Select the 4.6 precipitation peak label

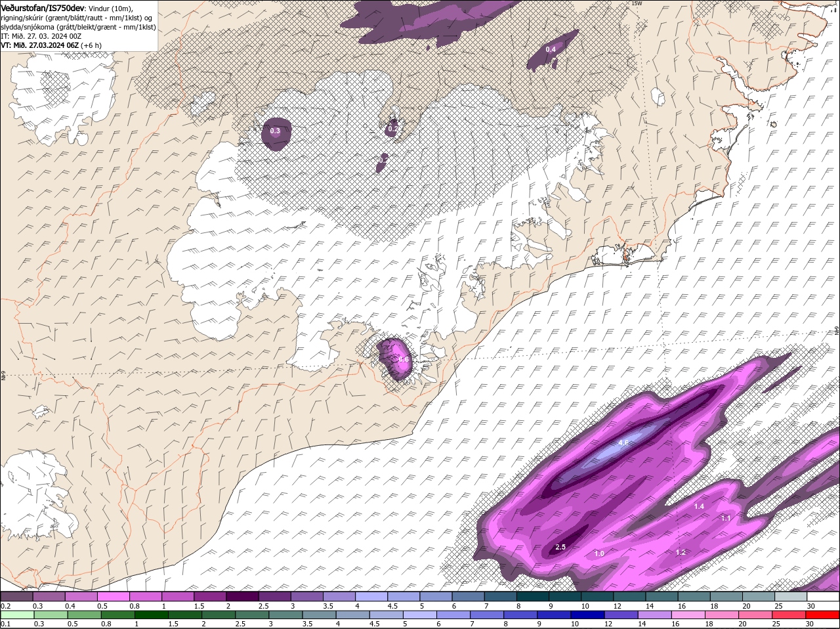click(623, 443)
